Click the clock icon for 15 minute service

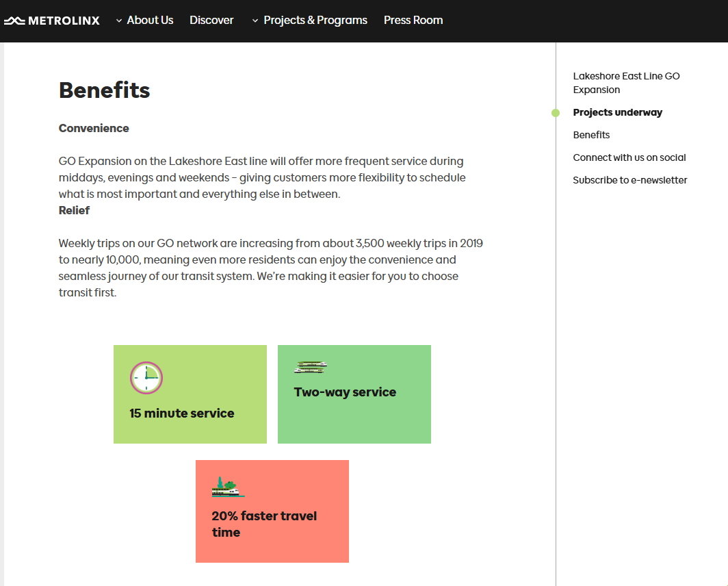point(146,378)
